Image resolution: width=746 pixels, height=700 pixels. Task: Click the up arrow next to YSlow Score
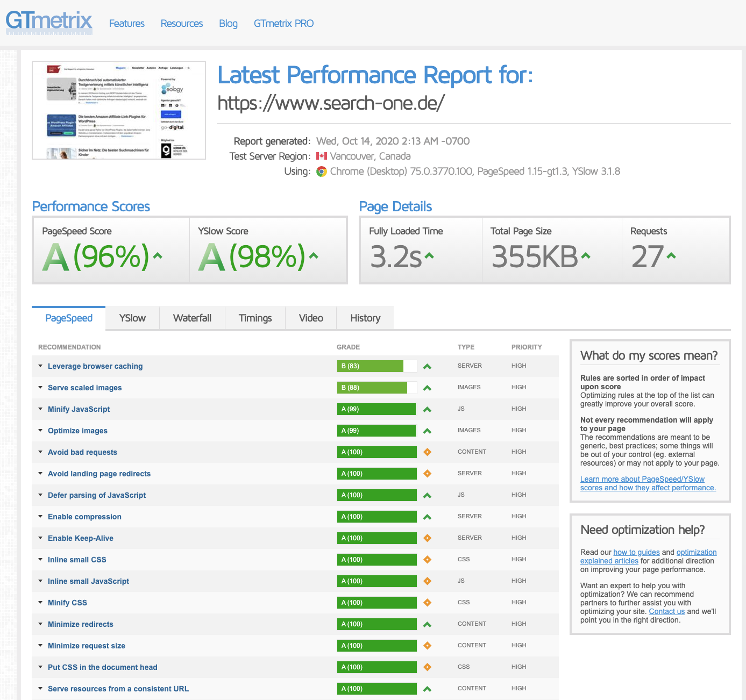click(x=314, y=256)
